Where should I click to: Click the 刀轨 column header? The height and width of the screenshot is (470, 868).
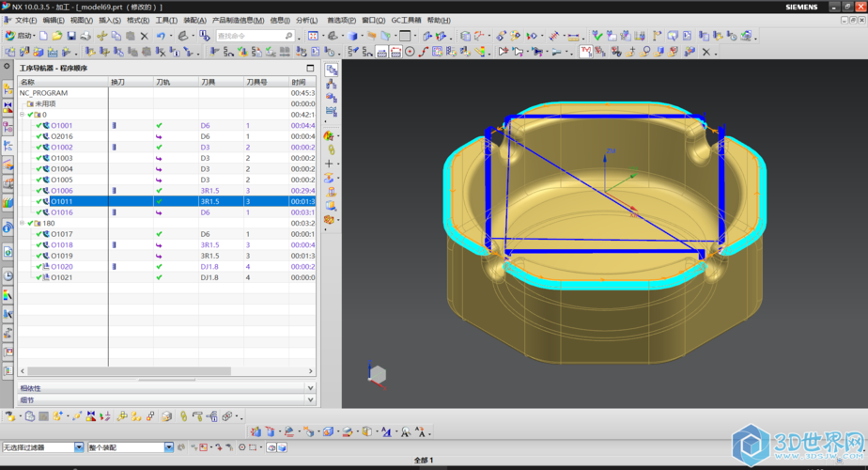[176, 82]
